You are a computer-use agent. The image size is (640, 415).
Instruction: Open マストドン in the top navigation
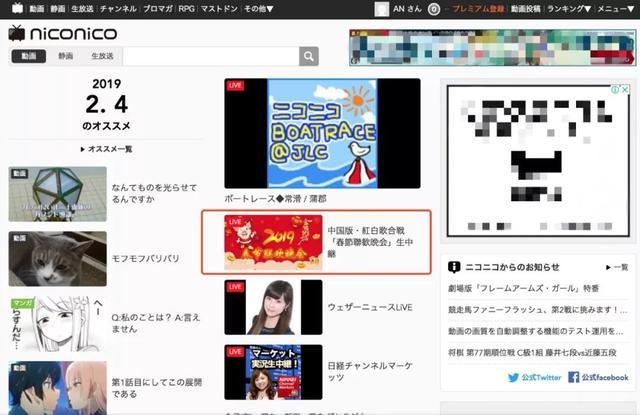click(219, 9)
